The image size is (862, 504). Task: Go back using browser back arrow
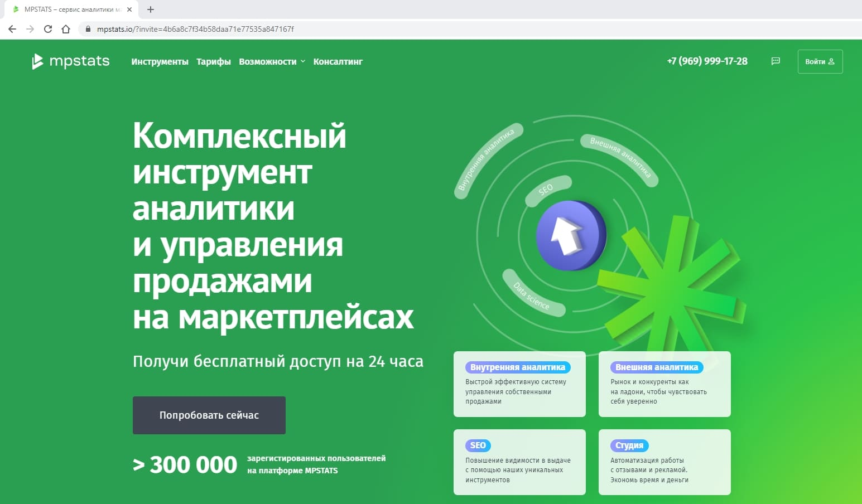tap(12, 29)
